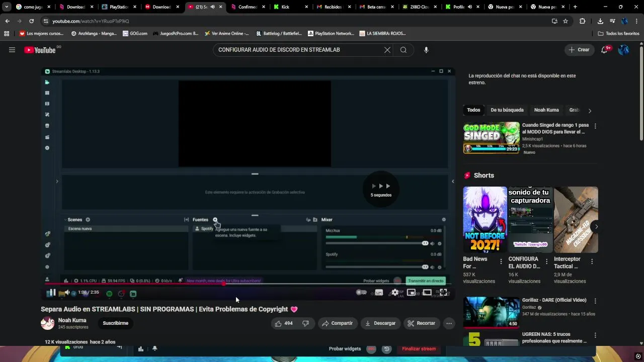Dislike the video with thumbs down
This screenshot has height=362, width=644.
coord(306,323)
